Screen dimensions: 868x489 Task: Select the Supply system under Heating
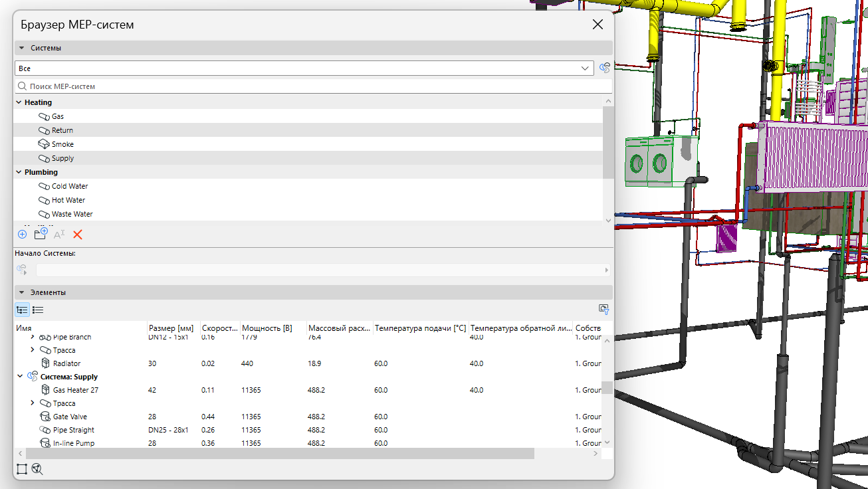(308, 158)
